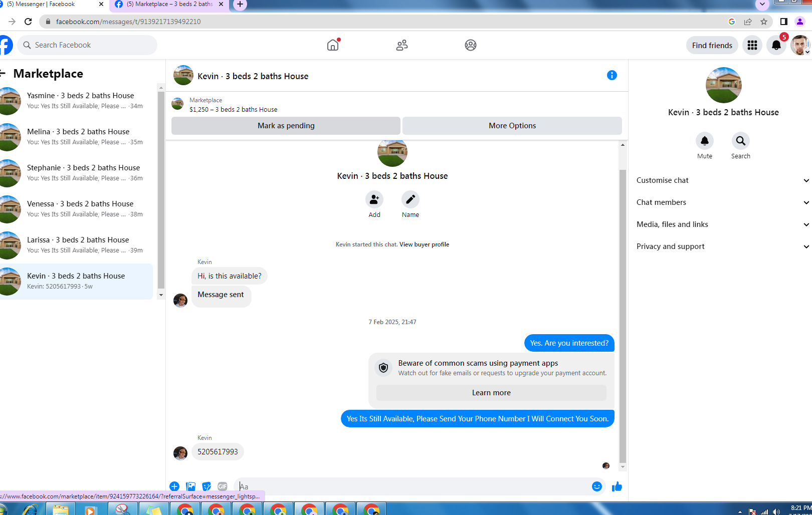Expand Media, files and links section
Image resolution: width=812 pixels, height=515 pixels.
(723, 224)
